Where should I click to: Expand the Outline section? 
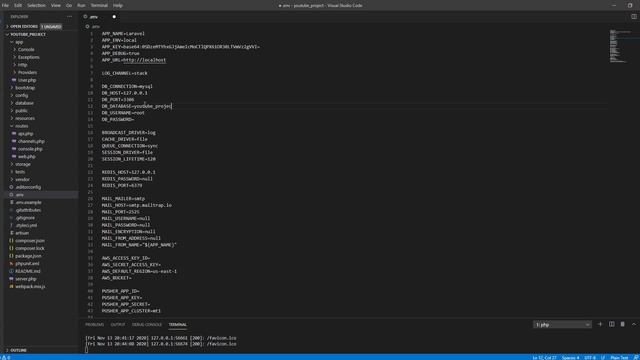[18, 350]
